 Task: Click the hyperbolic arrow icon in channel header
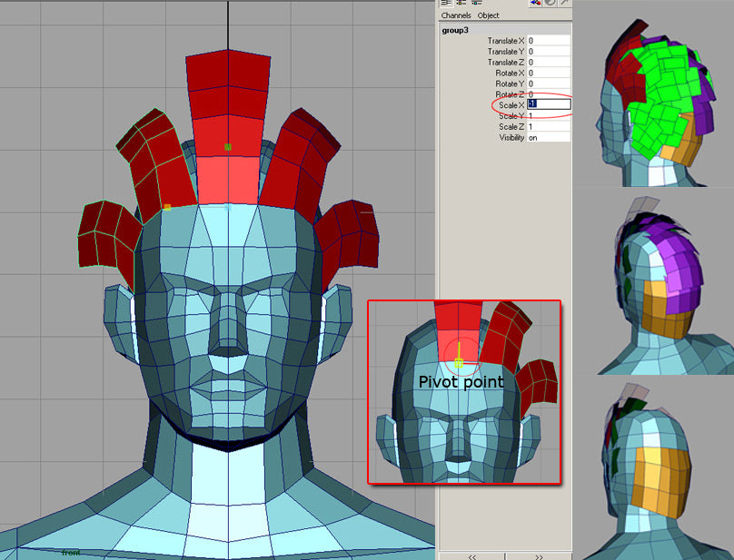coord(565,4)
